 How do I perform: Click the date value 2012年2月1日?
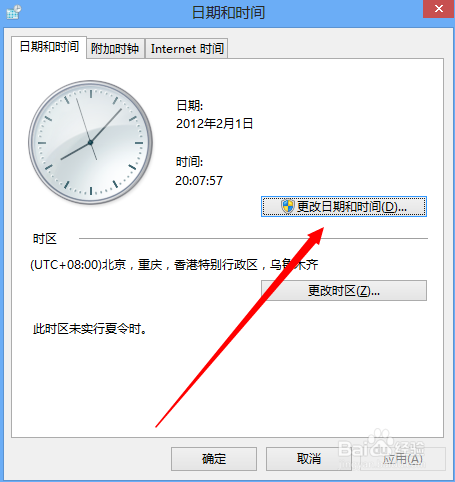[214, 124]
